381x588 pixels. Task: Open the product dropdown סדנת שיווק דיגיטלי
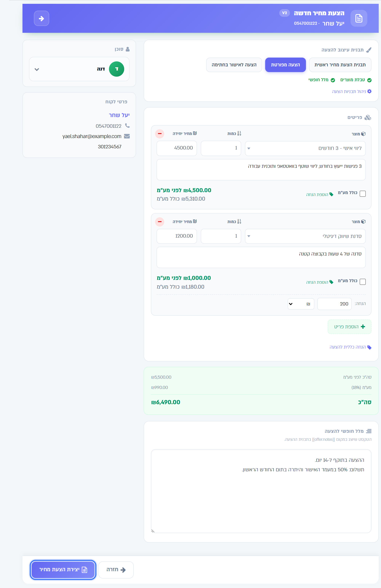click(305, 236)
